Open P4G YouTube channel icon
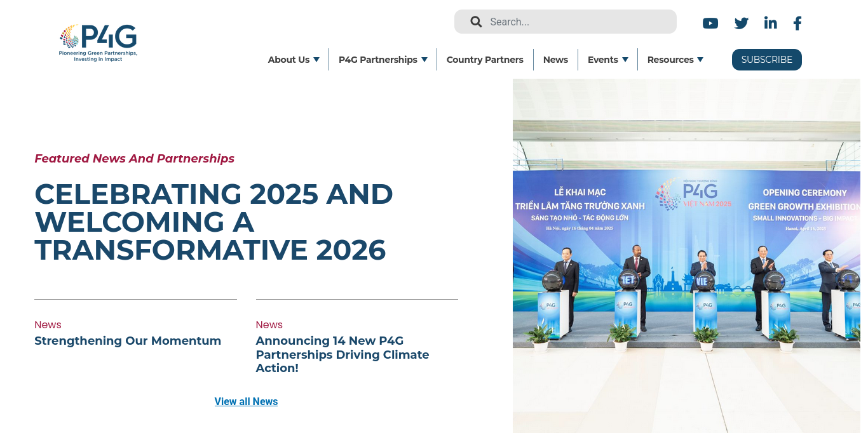The image size is (868, 433). coord(710,23)
